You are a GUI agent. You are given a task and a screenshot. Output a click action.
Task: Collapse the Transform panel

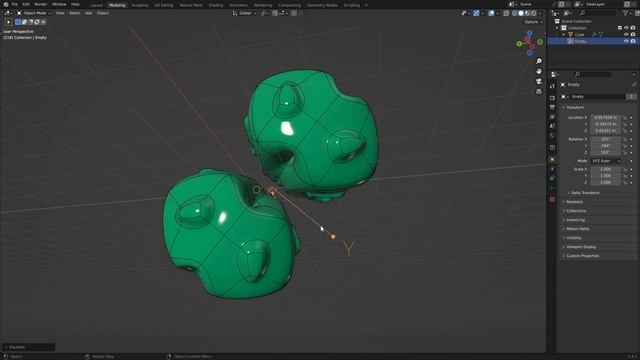click(x=575, y=107)
